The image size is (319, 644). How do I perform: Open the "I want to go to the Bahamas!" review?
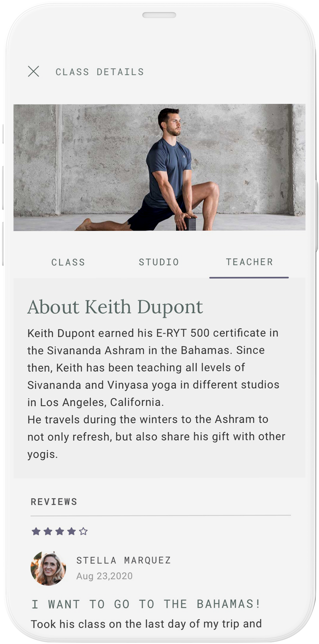pos(146,604)
